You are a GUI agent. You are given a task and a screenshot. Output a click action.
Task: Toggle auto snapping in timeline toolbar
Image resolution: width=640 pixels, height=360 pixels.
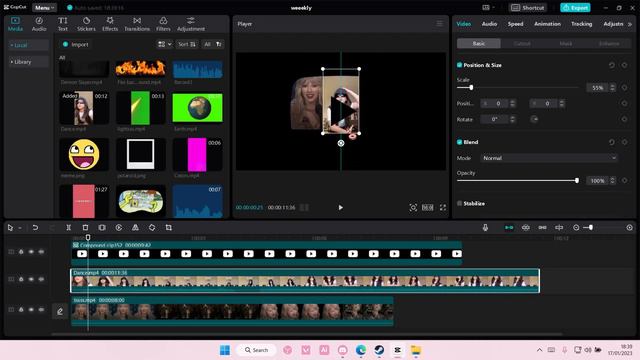525,227
